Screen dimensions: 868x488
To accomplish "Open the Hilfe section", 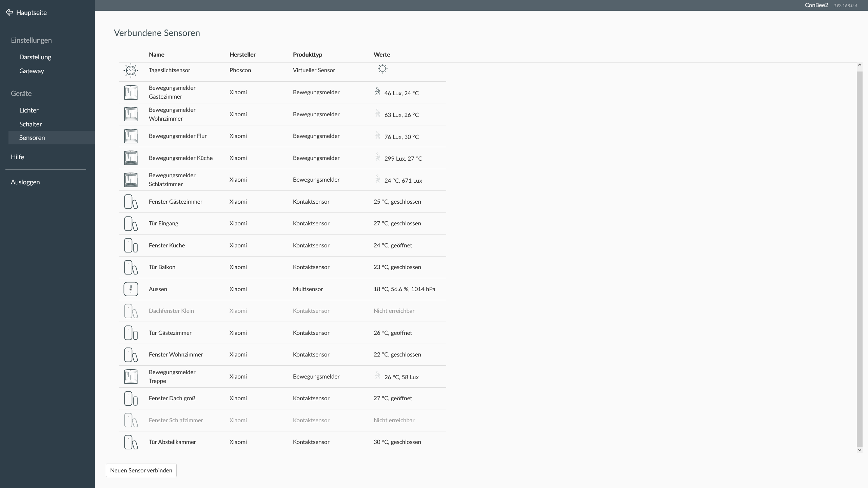I will 17,157.
